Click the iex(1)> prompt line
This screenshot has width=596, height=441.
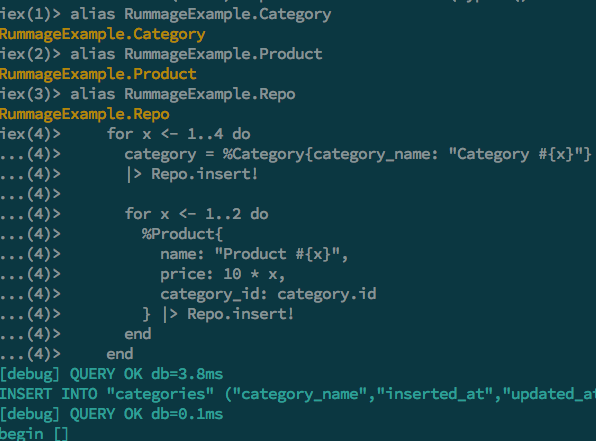tap(165, 14)
